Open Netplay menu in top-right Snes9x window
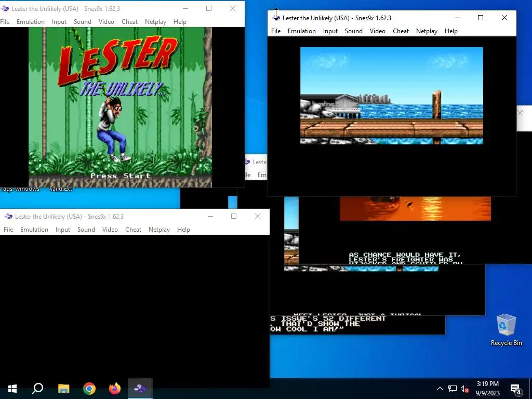This screenshot has height=399, width=532. click(427, 31)
